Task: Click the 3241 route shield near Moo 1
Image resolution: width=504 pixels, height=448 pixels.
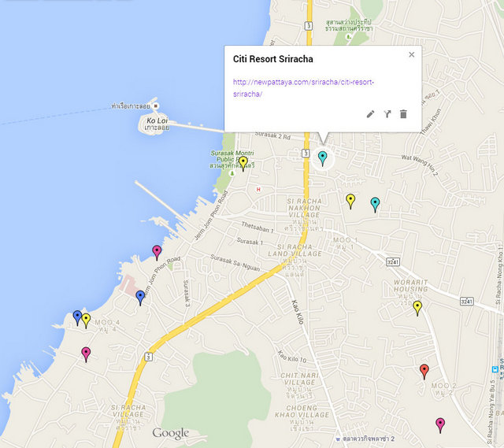Action: tap(393, 261)
